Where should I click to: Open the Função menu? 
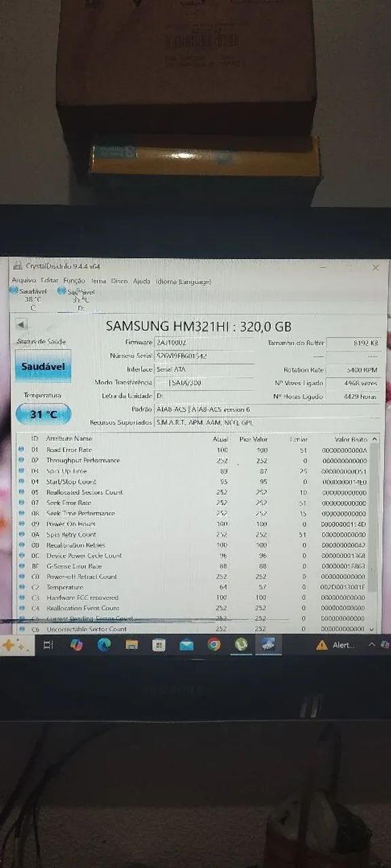[x=75, y=281]
